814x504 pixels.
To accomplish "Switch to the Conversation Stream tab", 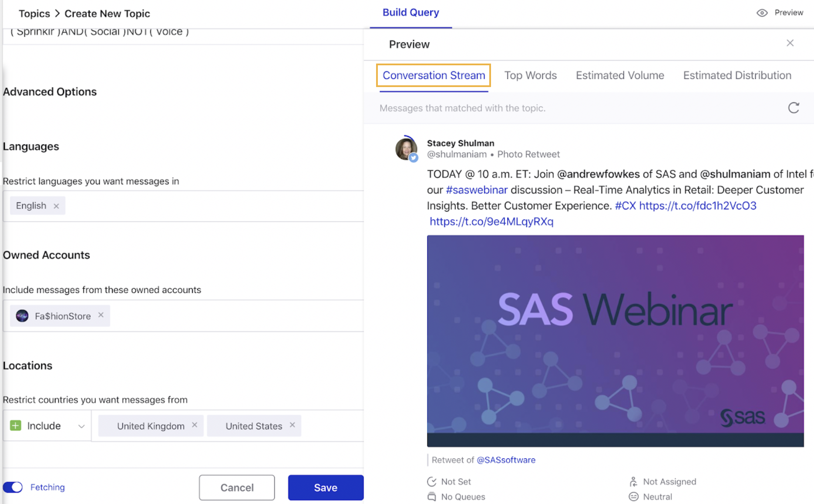I will [x=434, y=75].
